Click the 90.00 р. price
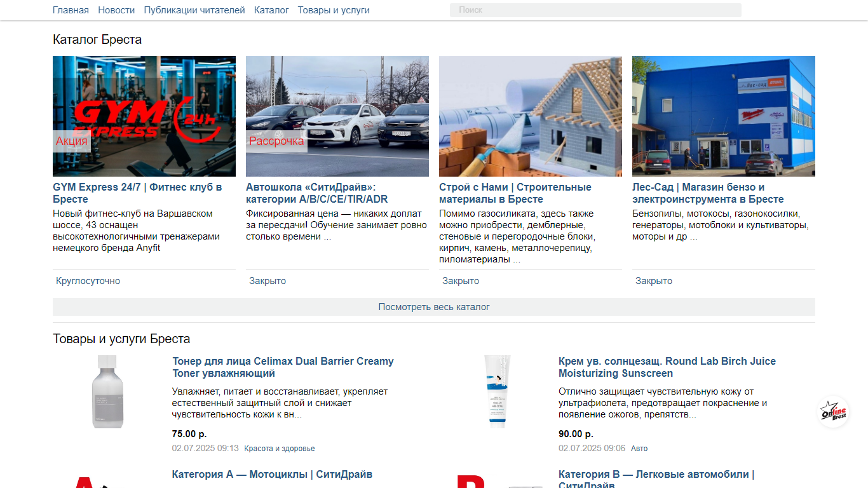Screen dimensions: 868x488 point(576,434)
